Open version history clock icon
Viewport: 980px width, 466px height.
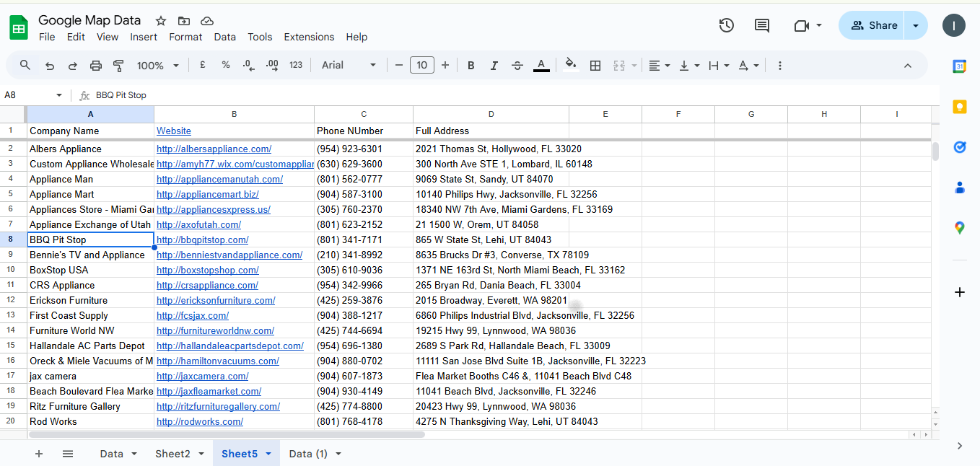point(726,25)
